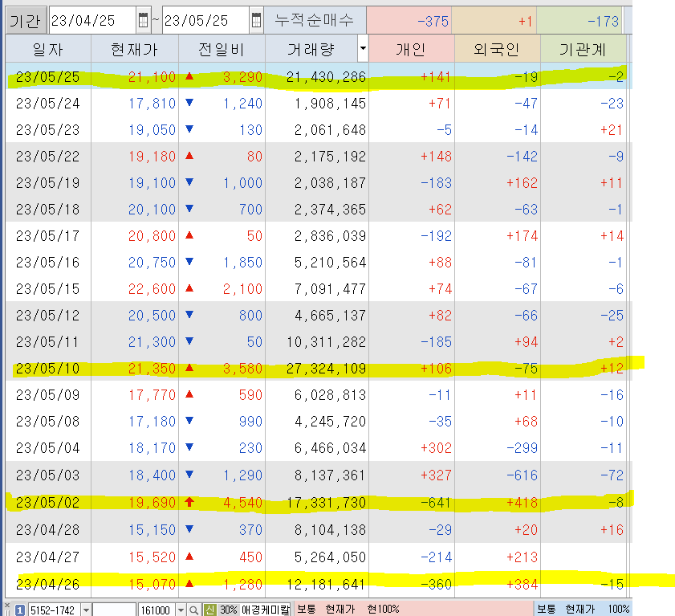
Task: Click the empty field after account dropdown
Action: coord(115,610)
